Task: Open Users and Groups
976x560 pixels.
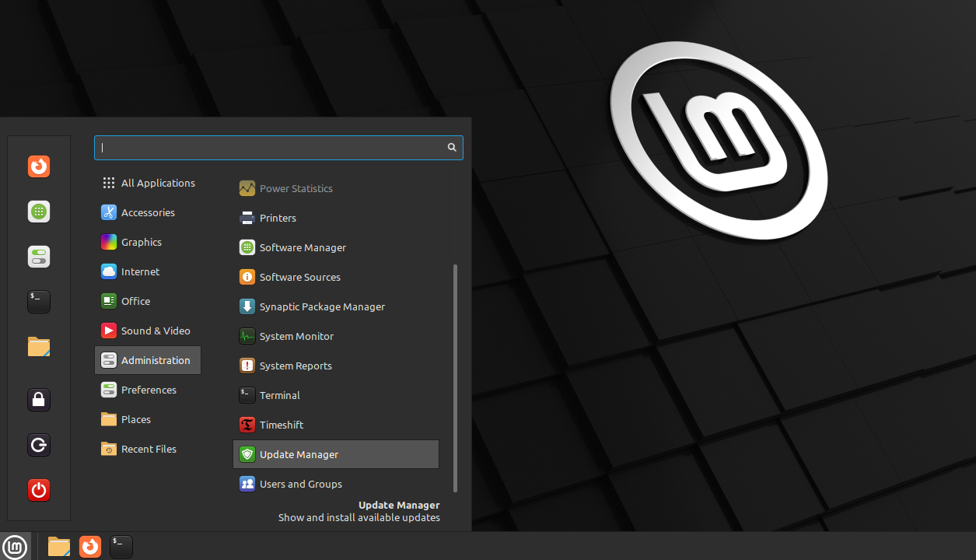Action: point(336,484)
